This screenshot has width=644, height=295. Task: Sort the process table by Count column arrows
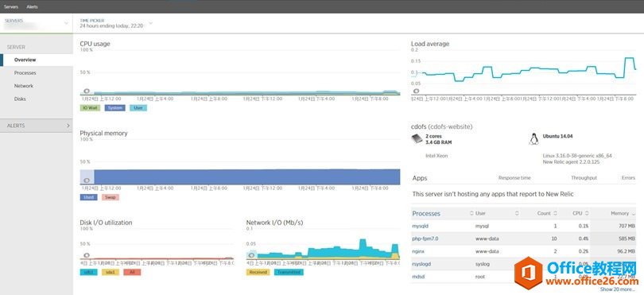pos(555,213)
